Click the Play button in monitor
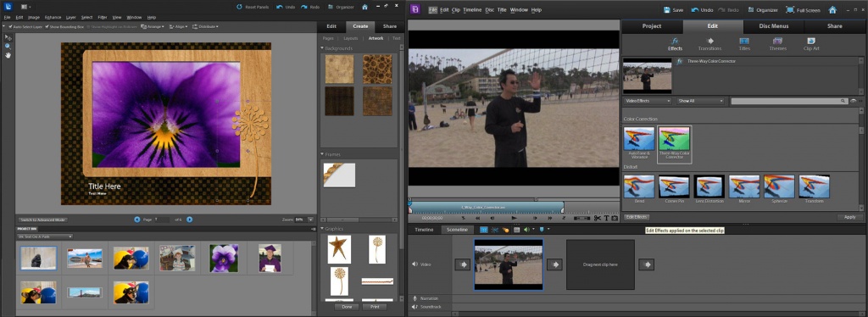This screenshot has height=317, width=868. pyautogui.click(x=515, y=218)
